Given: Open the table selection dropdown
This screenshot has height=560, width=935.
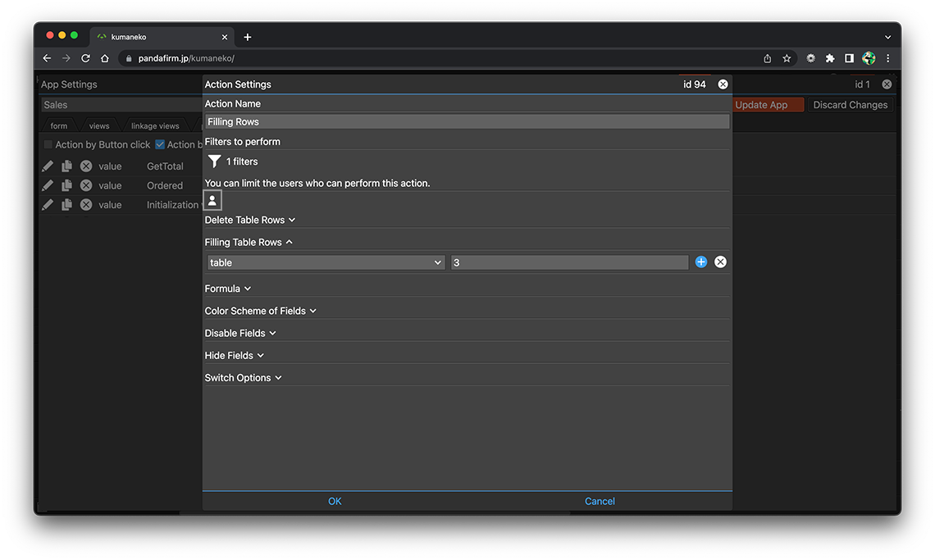Looking at the screenshot, I should click(325, 262).
